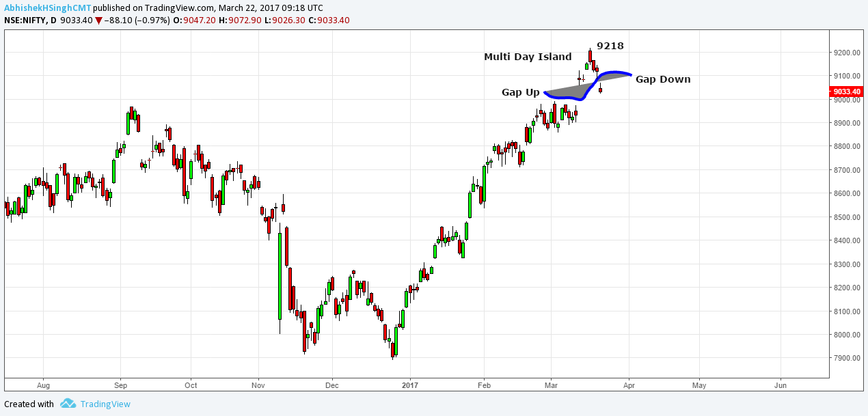
Task: Click the Mar label on time axis
Action: click(550, 385)
